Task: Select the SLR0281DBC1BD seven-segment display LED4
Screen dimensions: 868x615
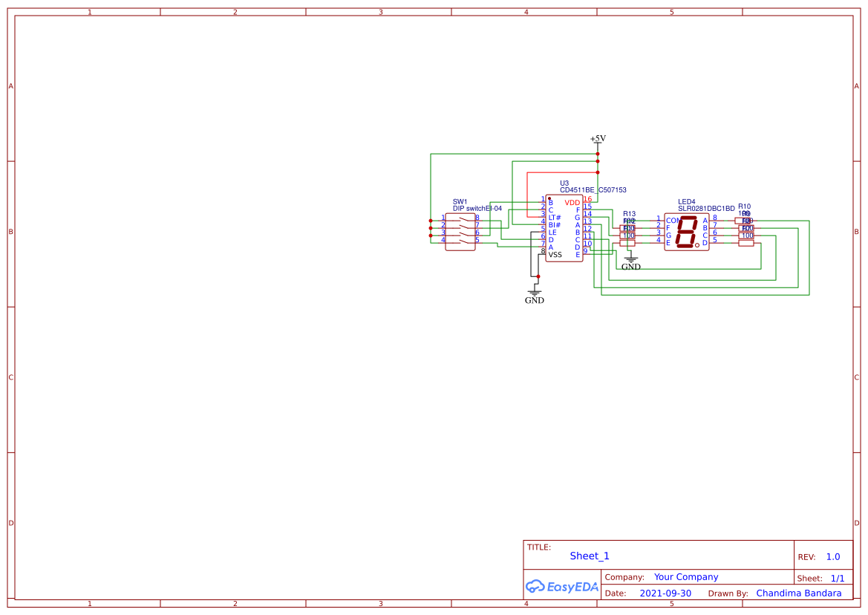Action: tap(687, 230)
